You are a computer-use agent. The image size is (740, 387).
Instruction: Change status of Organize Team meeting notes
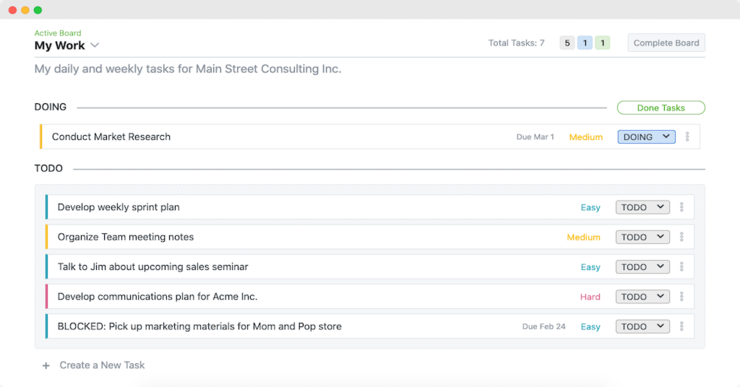click(642, 237)
